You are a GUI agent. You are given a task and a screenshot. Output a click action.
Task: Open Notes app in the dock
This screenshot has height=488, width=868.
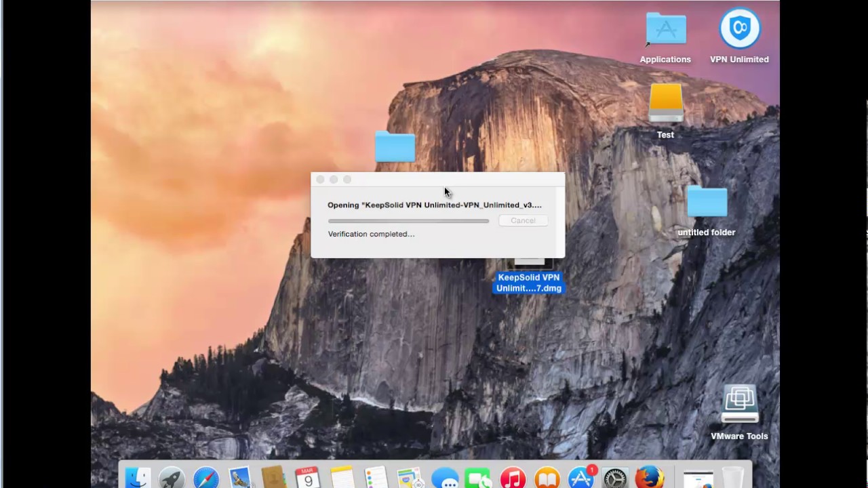[342, 479]
